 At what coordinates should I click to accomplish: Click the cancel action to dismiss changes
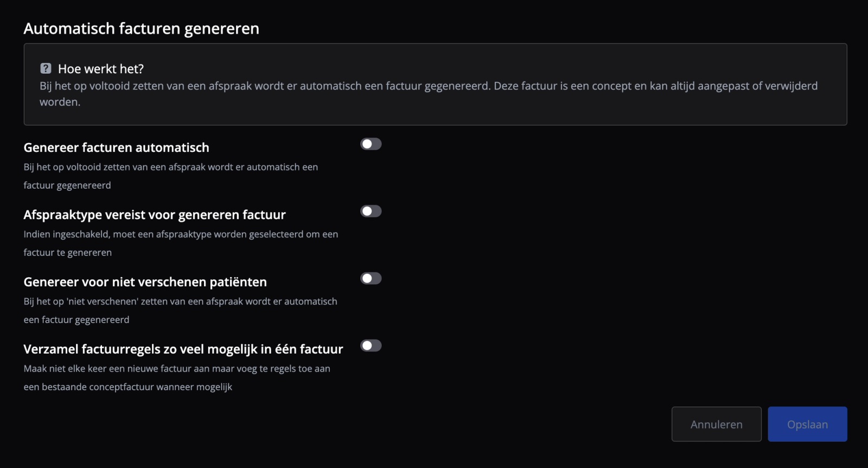click(x=716, y=424)
